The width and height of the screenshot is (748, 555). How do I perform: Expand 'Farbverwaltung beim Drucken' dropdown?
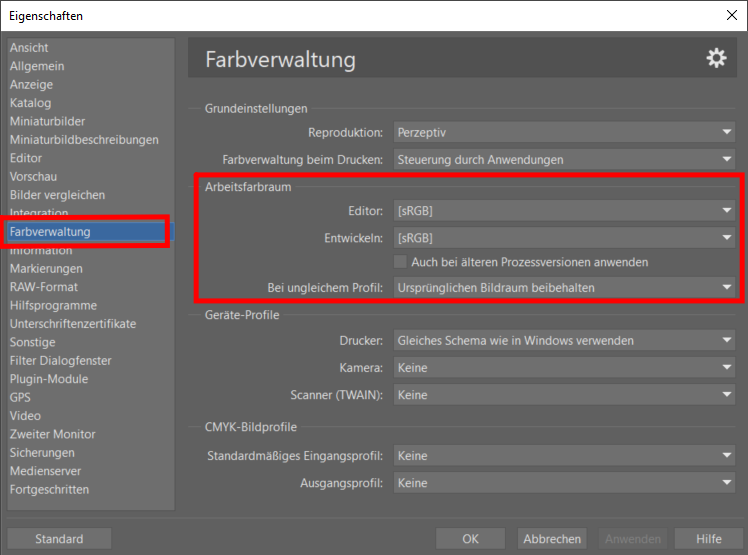[564, 159]
